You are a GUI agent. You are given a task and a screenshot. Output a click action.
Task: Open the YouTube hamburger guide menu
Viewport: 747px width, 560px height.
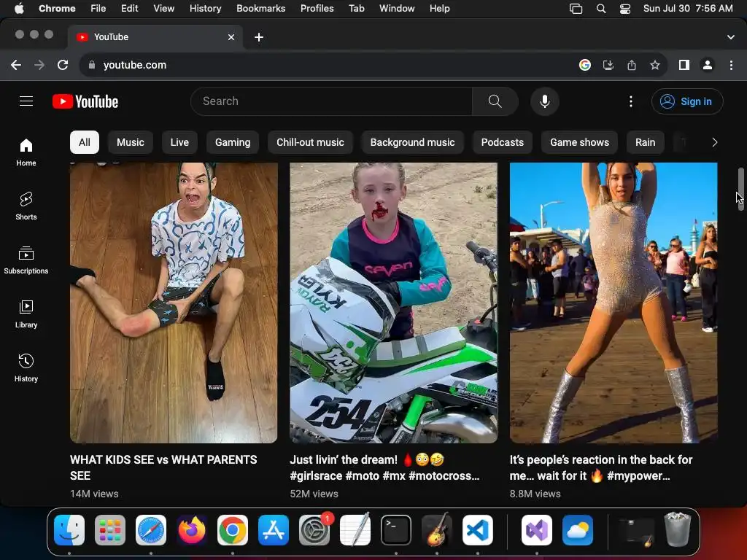(26, 101)
